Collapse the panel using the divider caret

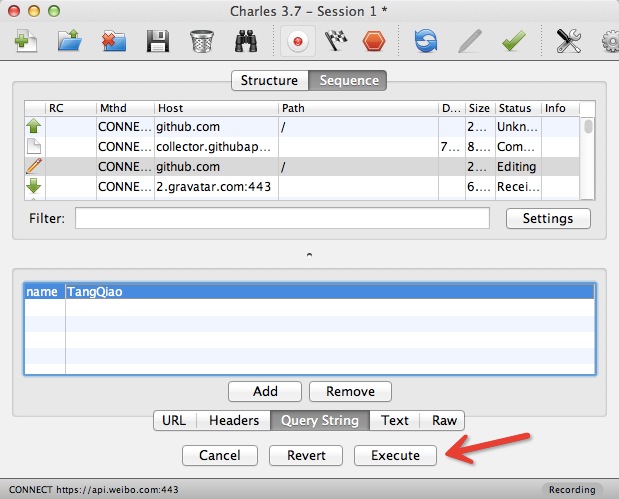click(309, 256)
